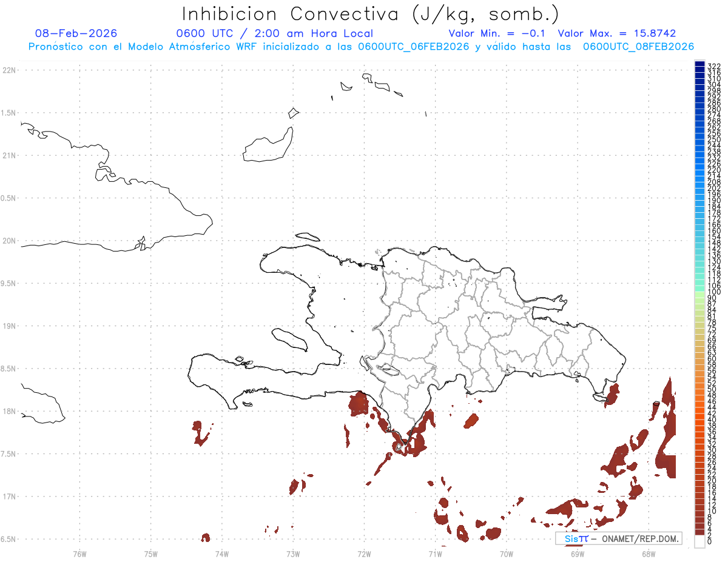Click the '21N' latitude label
728x562 pixels.
[x=8, y=155]
